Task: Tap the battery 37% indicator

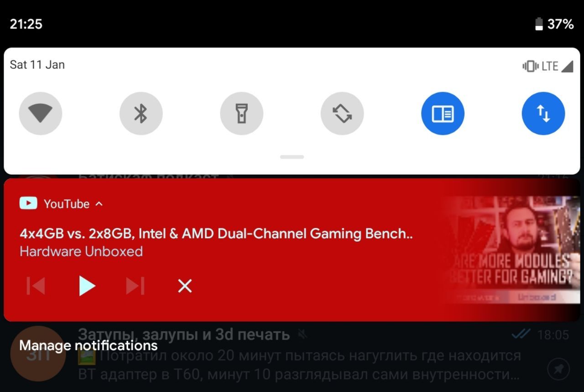Action: coord(554,24)
